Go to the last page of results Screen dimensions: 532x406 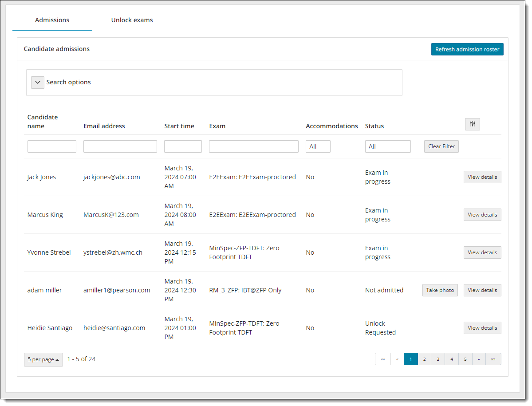493,359
